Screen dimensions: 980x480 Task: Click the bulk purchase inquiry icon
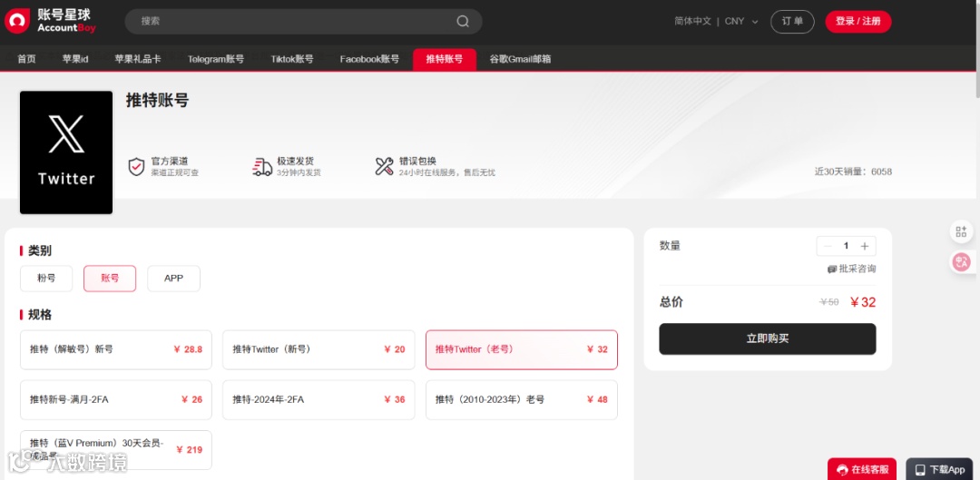(832, 269)
